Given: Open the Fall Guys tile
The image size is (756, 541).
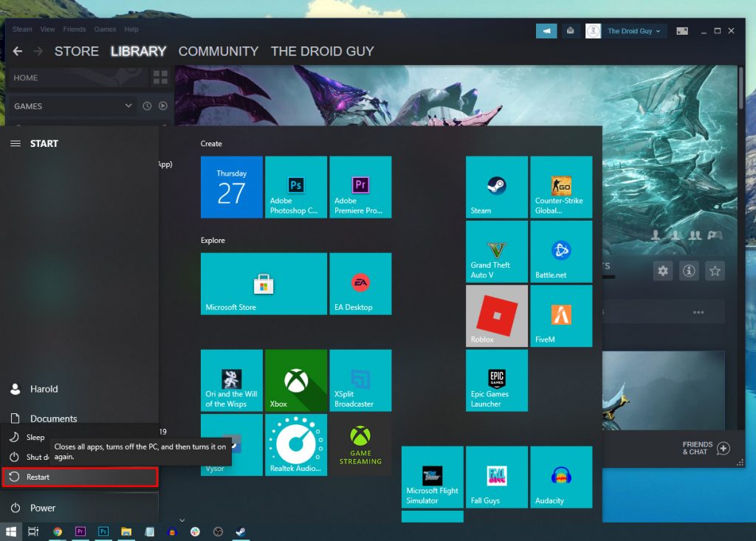Looking at the screenshot, I should [497, 478].
